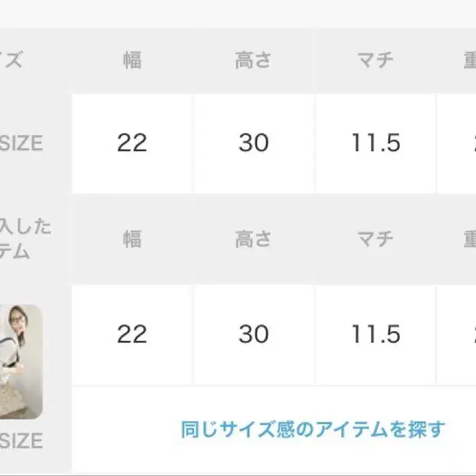
Task: Click the マチ header in the top header row
Action: pyautogui.click(x=376, y=60)
